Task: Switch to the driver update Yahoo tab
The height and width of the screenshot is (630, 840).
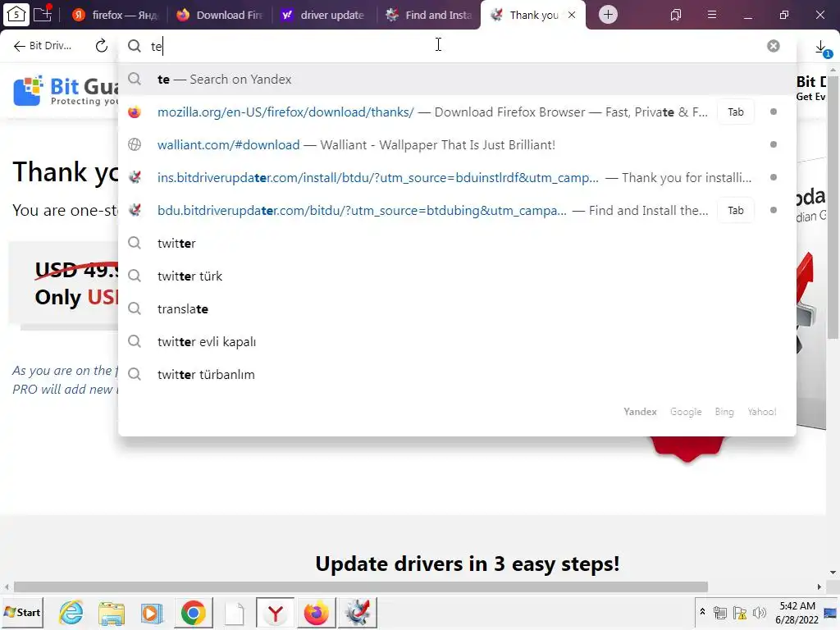Action: point(325,15)
